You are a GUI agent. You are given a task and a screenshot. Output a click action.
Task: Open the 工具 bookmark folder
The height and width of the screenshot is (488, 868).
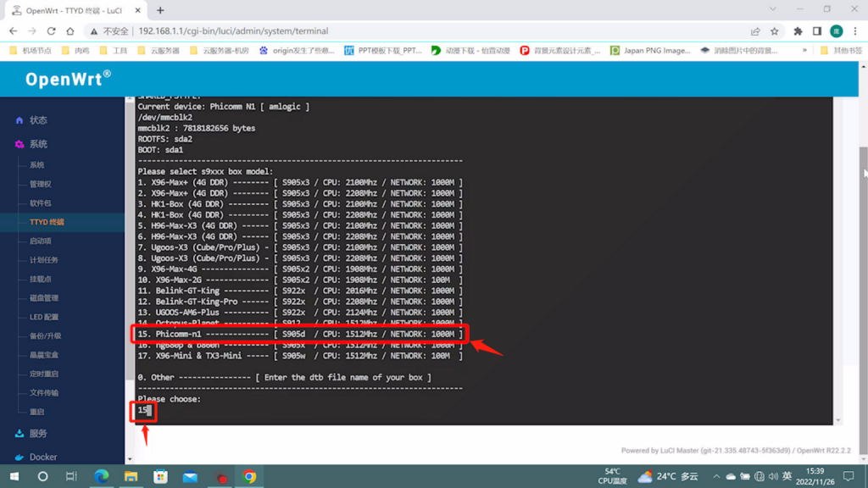coord(114,50)
